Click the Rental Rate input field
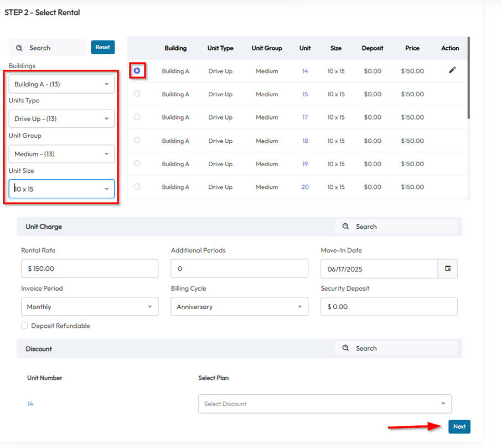Image resolution: width=501 pixels, height=448 pixels. [x=89, y=269]
